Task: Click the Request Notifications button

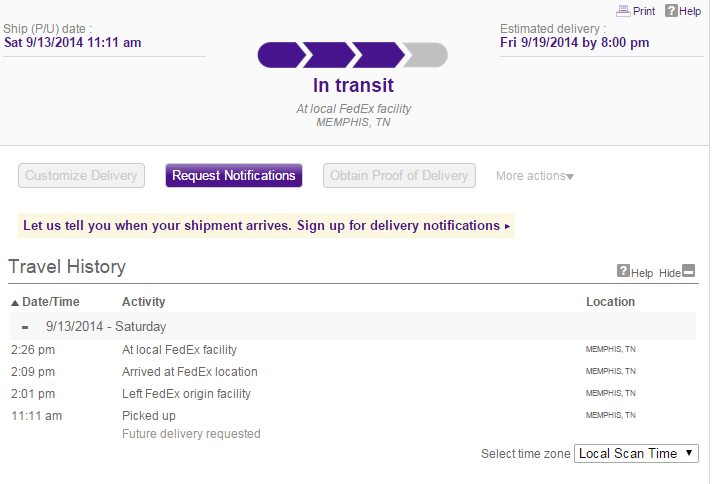Action: [234, 176]
